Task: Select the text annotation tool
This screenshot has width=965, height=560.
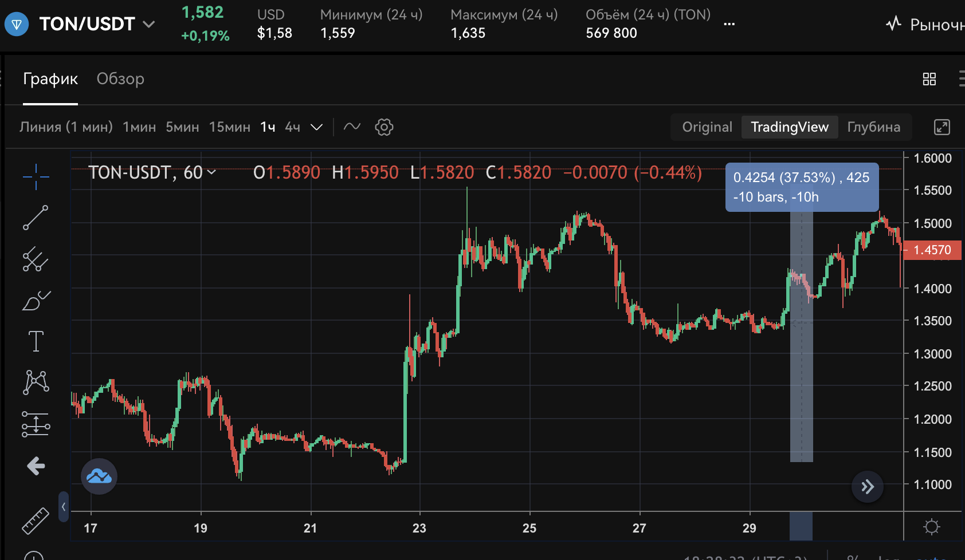Action: pos(36,341)
